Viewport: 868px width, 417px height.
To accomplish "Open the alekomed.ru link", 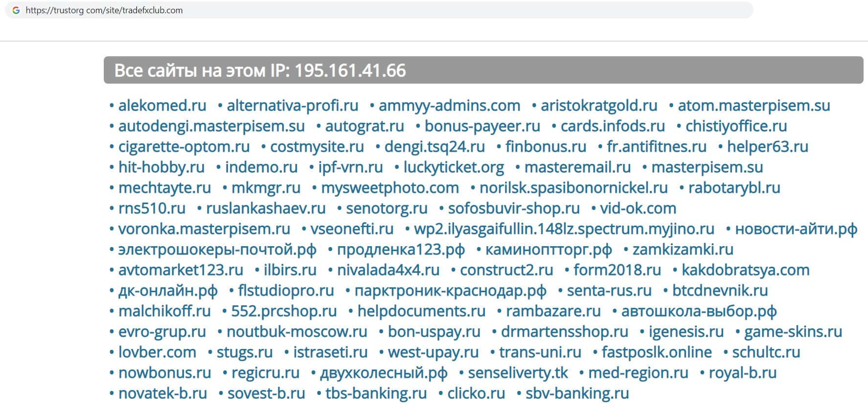I will coord(162,106).
